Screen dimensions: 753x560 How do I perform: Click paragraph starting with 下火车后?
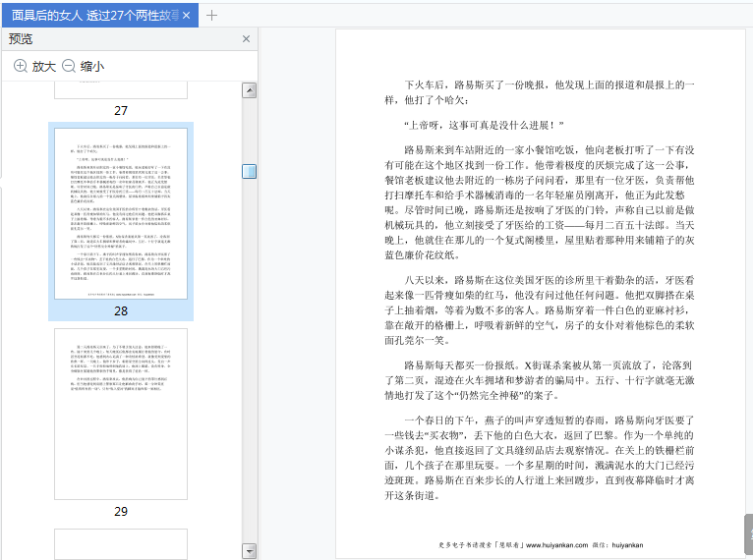coord(540,92)
